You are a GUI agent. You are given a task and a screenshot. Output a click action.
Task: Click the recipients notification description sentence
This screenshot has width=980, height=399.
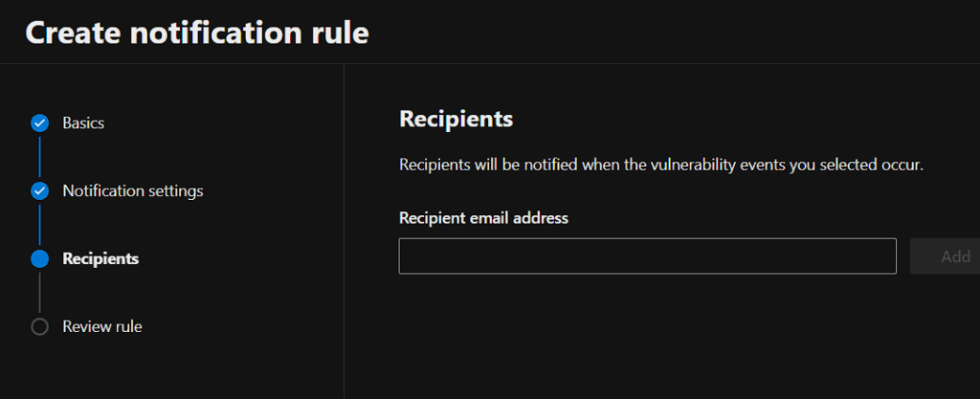coord(660,165)
